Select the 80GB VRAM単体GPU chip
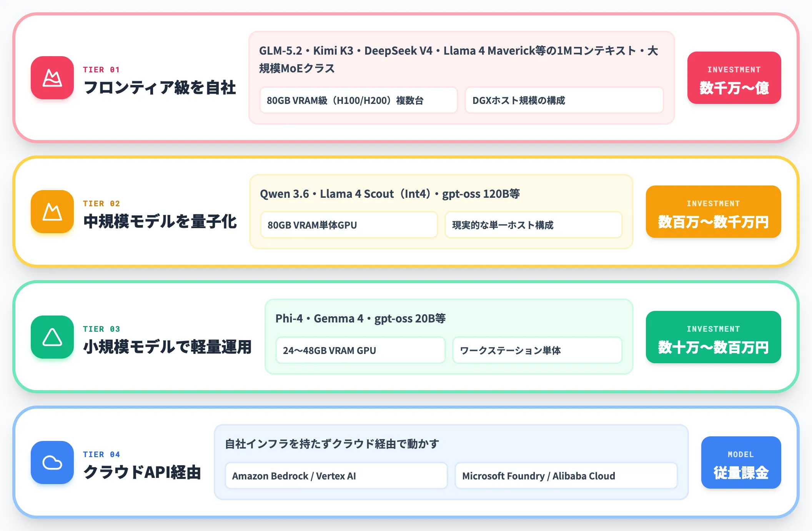Screen dimensions: 812x531 pyautogui.click(x=349, y=225)
